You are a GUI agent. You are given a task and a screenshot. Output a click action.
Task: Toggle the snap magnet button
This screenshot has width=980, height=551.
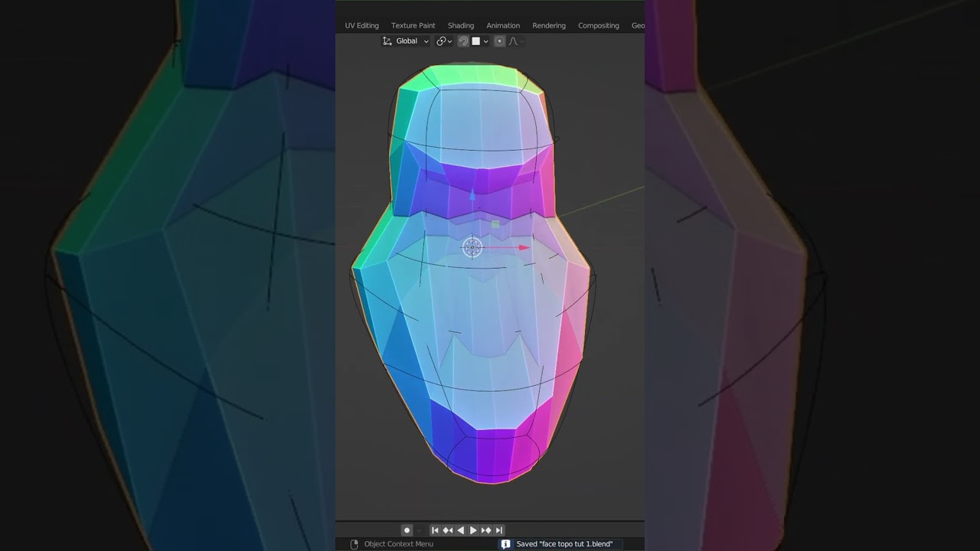click(463, 41)
